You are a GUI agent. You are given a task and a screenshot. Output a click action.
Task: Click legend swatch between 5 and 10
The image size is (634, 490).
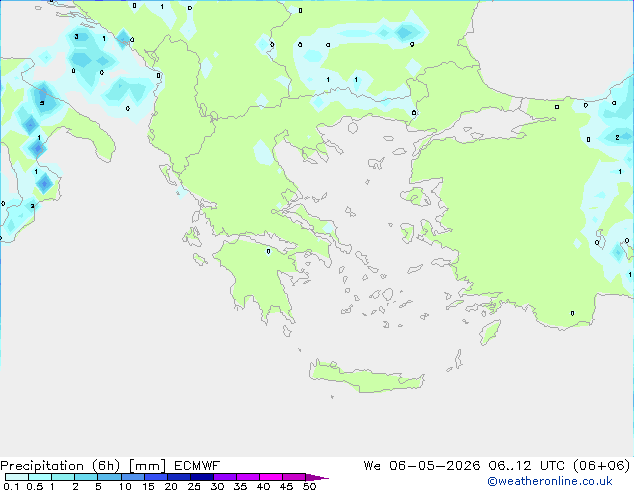(x=109, y=477)
